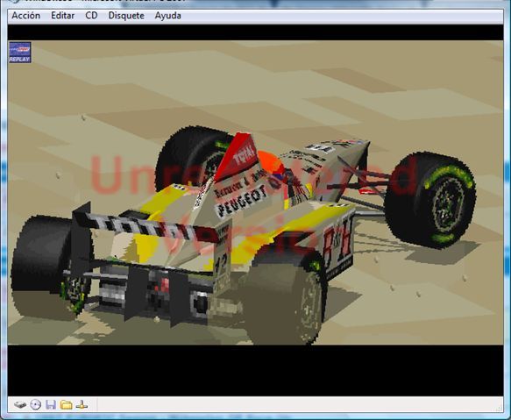This screenshot has height=420, width=511.
Task: Open the Editar menu
Action: pyautogui.click(x=62, y=16)
